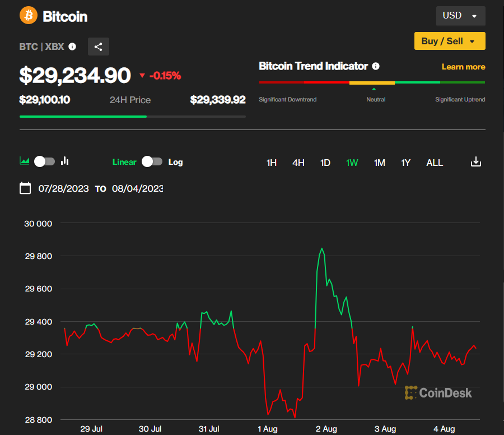Screen dimensions: 504x435
Task: Click the end date 08/04/2023 field
Action: tap(138, 189)
